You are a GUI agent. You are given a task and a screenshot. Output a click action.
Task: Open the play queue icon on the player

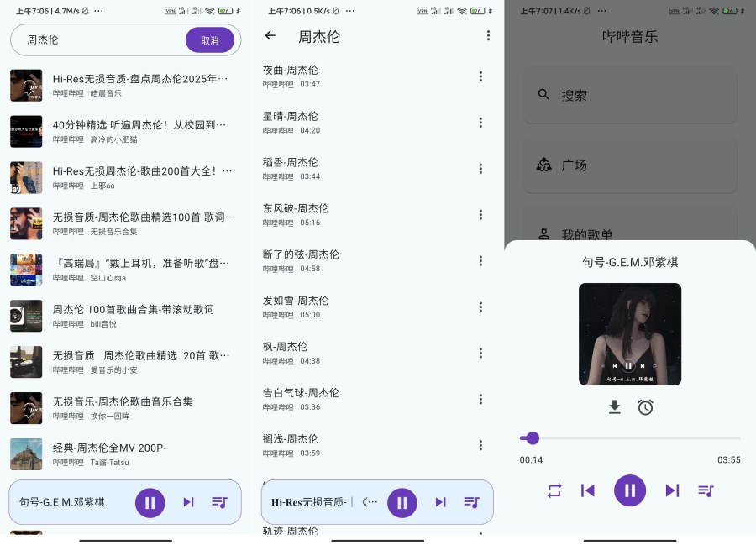(706, 490)
